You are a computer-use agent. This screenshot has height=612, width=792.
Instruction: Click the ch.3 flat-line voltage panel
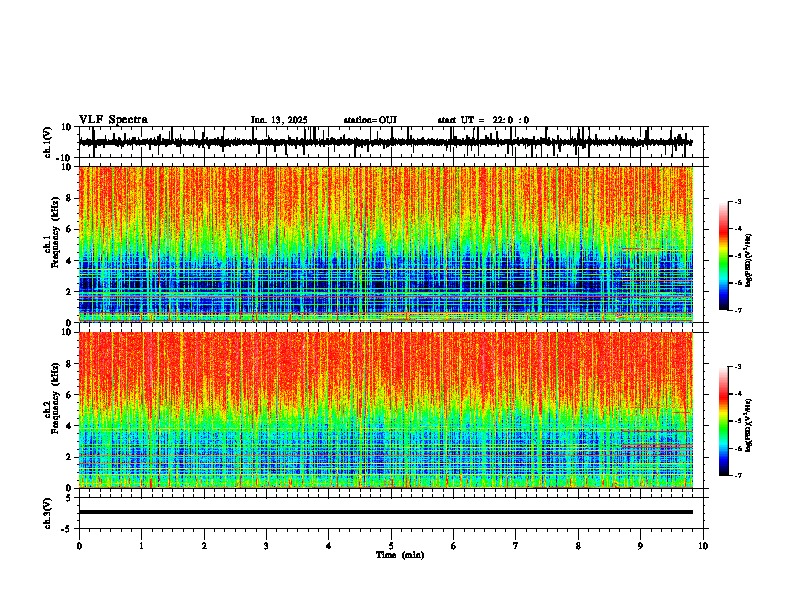click(x=393, y=513)
